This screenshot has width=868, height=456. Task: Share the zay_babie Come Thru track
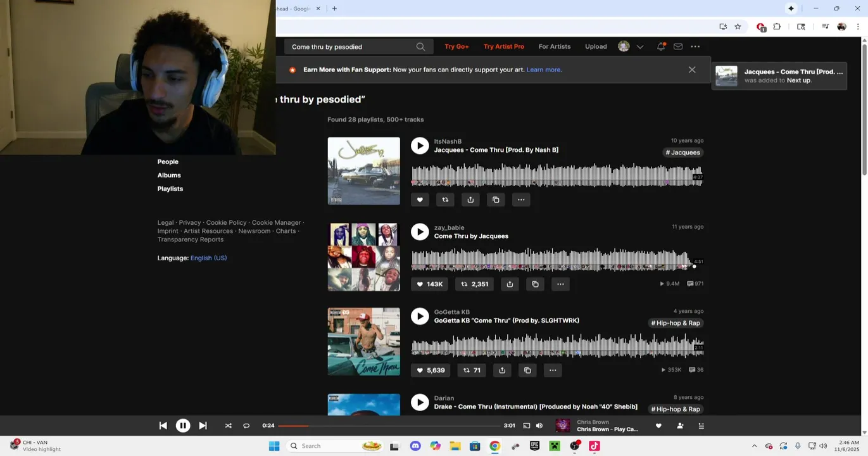point(510,284)
